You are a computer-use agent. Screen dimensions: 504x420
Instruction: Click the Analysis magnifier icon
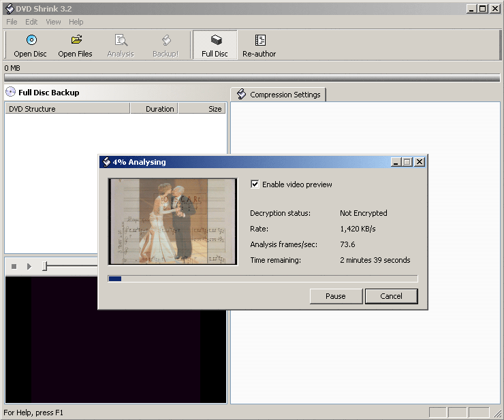(x=121, y=40)
